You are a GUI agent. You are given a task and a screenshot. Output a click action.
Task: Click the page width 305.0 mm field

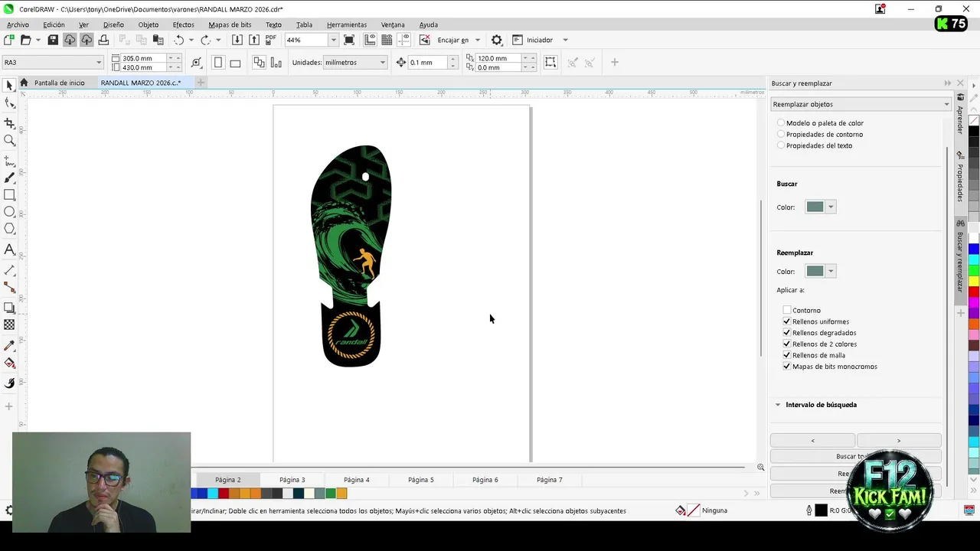[x=144, y=58]
